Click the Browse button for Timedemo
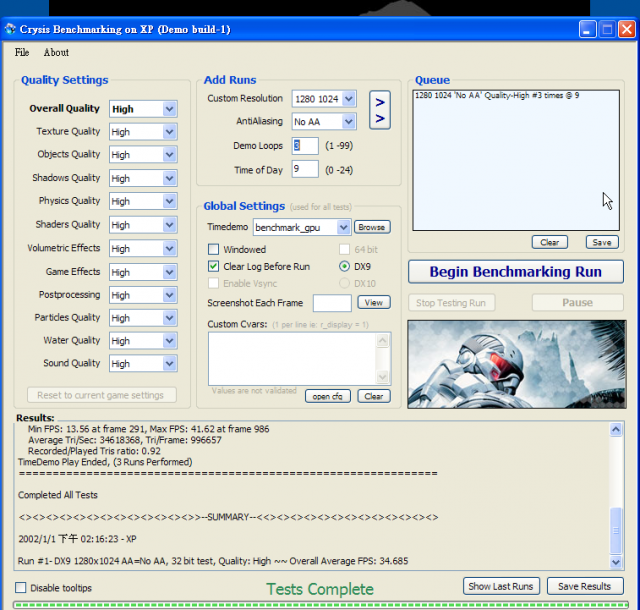The width and height of the screenshot is (640, 610). pos(372,227)
